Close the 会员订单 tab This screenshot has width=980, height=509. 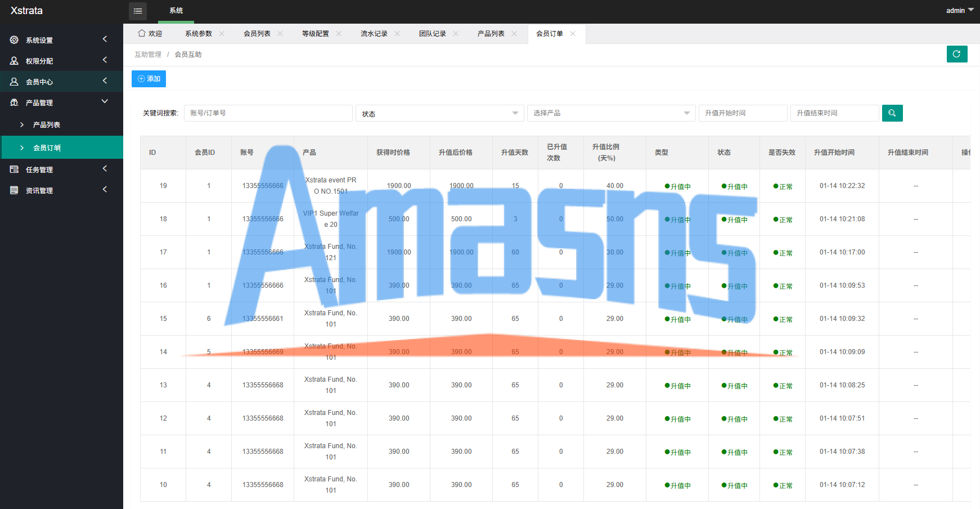click(573, 34)
